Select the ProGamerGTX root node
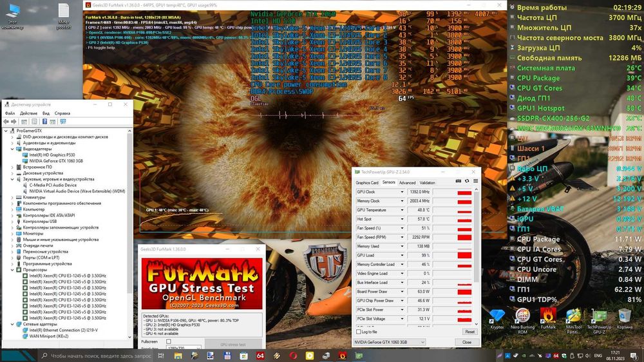The height and width of the screenshot is (362, 644). [29, 131]
